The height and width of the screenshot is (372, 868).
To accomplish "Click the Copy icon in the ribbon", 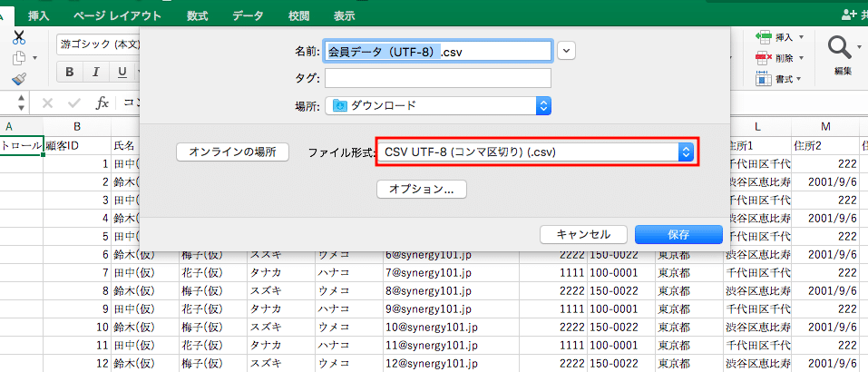I will 20,57.
